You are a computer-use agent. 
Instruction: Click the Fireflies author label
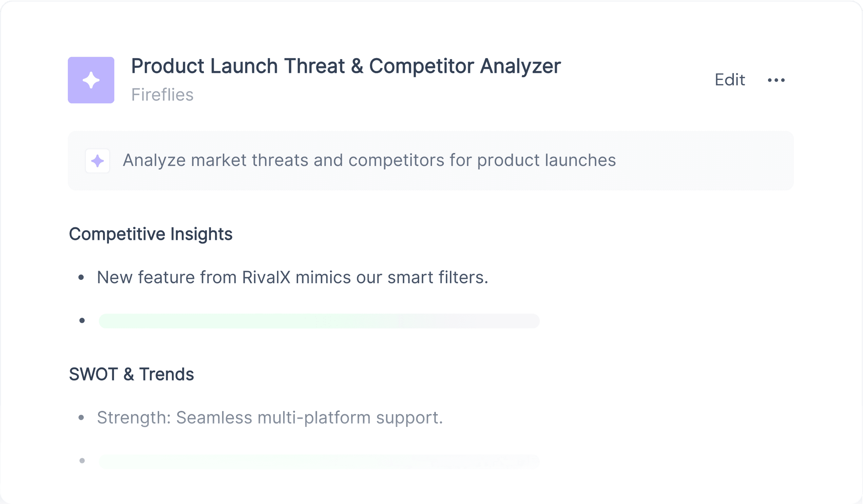[162, 95]
